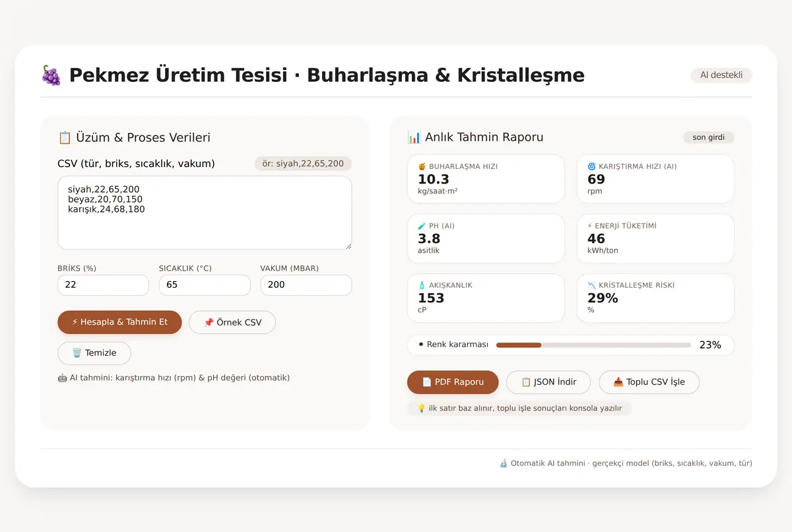The width and height of the screenshot is (792, 532).
Task: Clear the form with Temizle
Action: tap(94, 353)
